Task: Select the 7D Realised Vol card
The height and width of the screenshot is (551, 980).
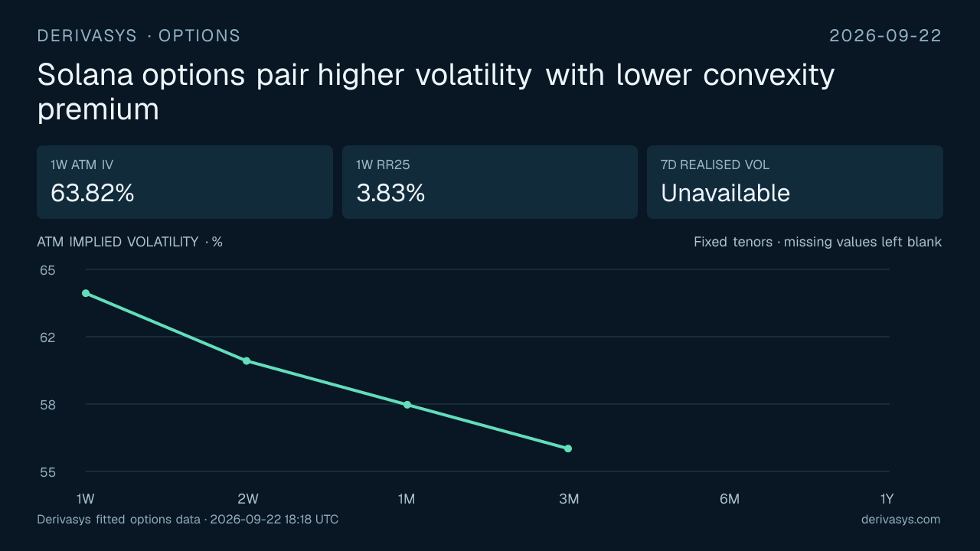Action: click(x=795, y=182)
